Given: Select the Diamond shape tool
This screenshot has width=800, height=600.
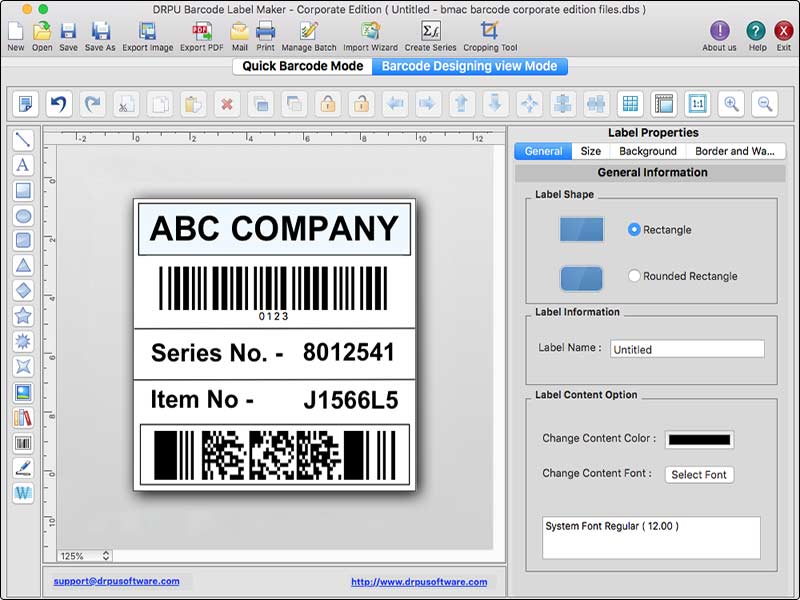Looking at the screenshot, I should [23, 291].
